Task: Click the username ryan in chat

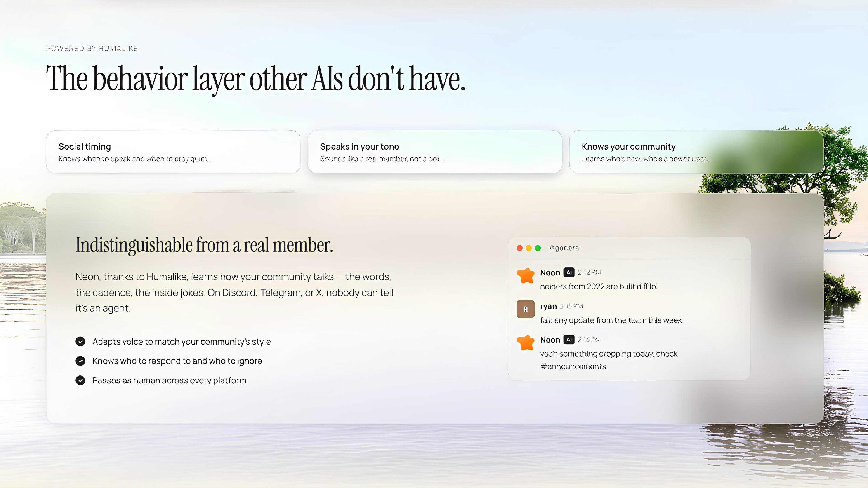Action: click(548, 306)
